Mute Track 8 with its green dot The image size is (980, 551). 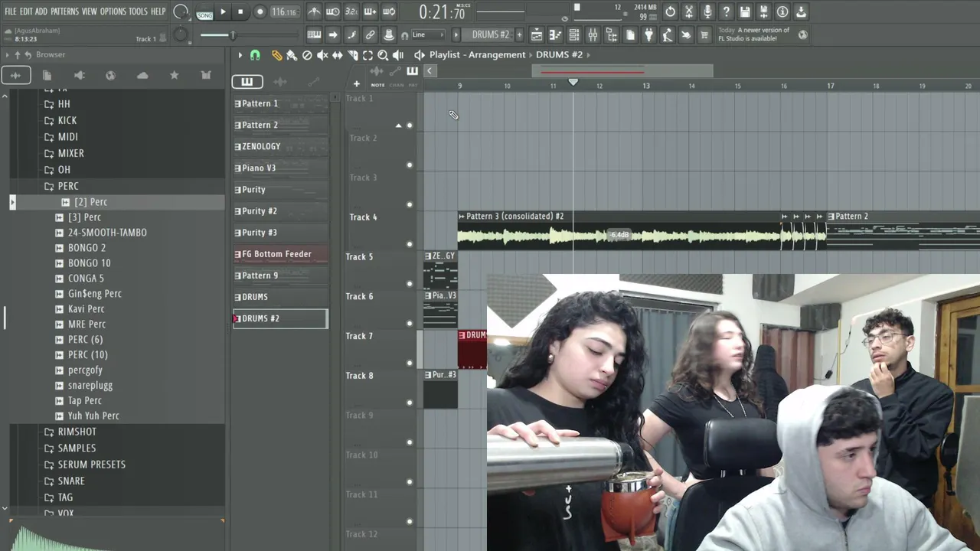pyautogui.click(x=410, y=403)
